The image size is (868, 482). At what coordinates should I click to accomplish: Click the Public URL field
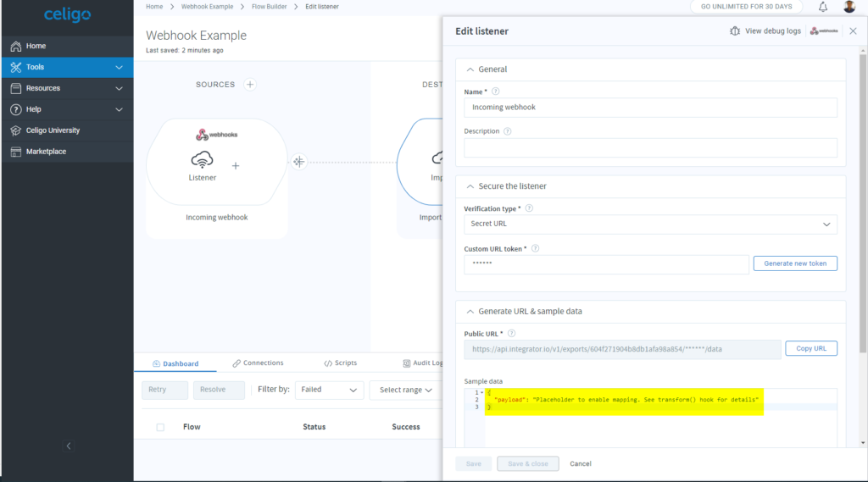pyautogui.click(x=622, y=349)
